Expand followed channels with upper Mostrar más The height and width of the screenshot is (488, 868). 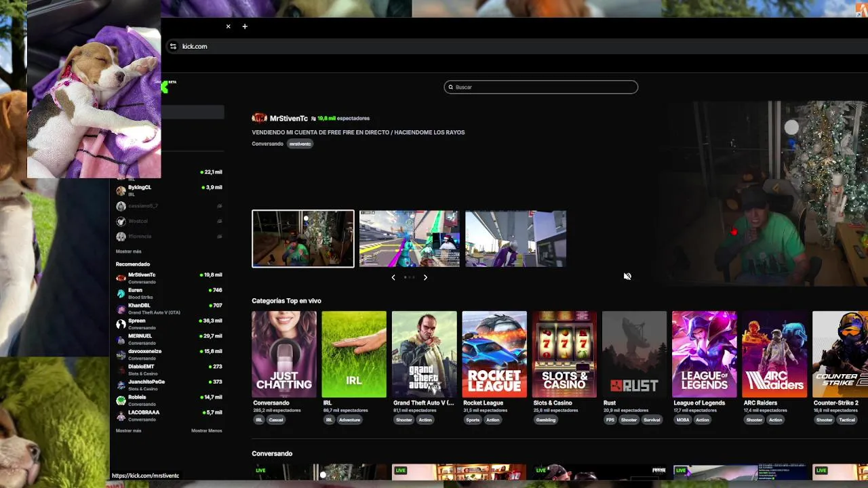click(x=128, y=251)
